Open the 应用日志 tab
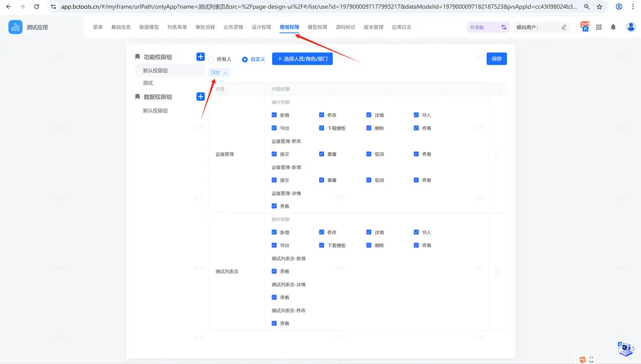The height and width of the screenshot is (364, 641). [x=402, y=27]
